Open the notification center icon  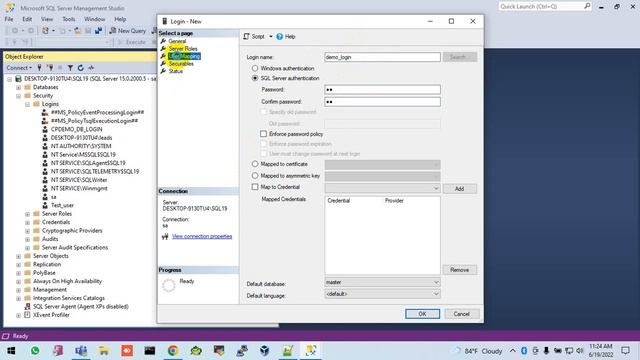pos(625,351)
